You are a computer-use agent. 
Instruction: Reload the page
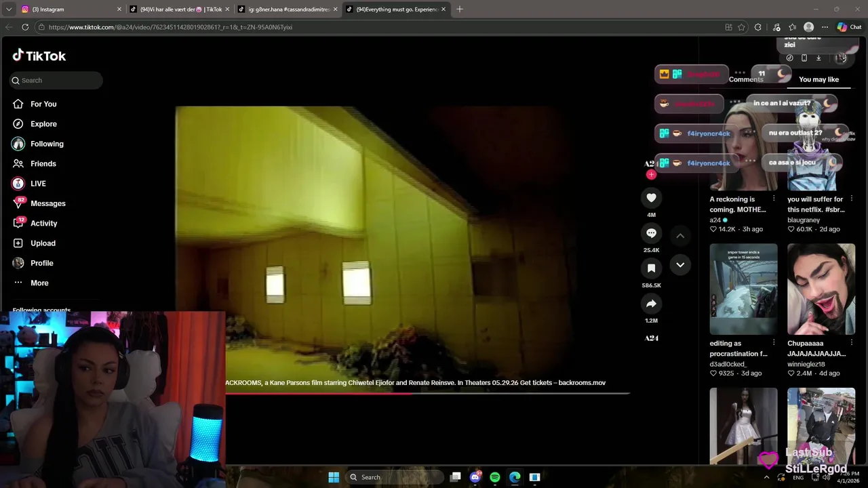25,27
